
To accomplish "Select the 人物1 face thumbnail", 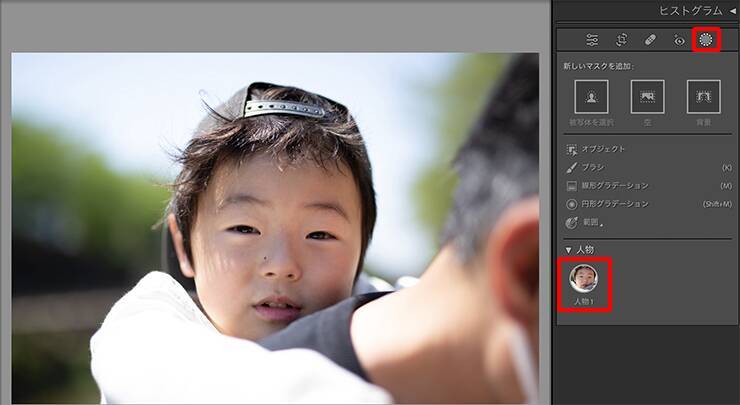I will coord(584,278).
